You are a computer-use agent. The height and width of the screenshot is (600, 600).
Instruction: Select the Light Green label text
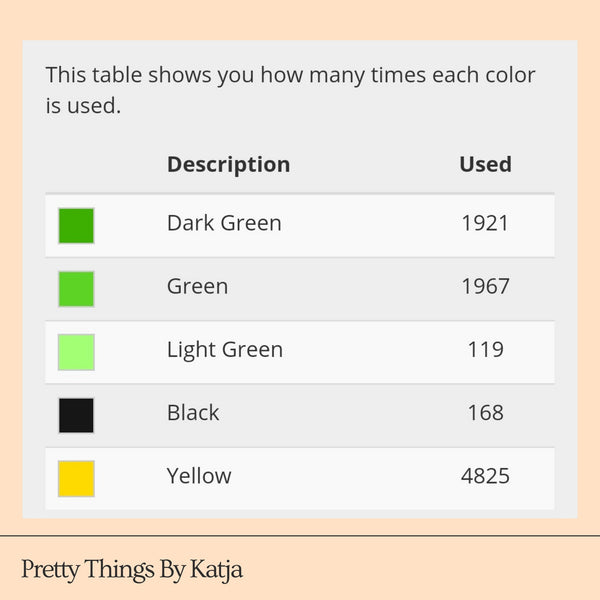click(x=224, y=349)
